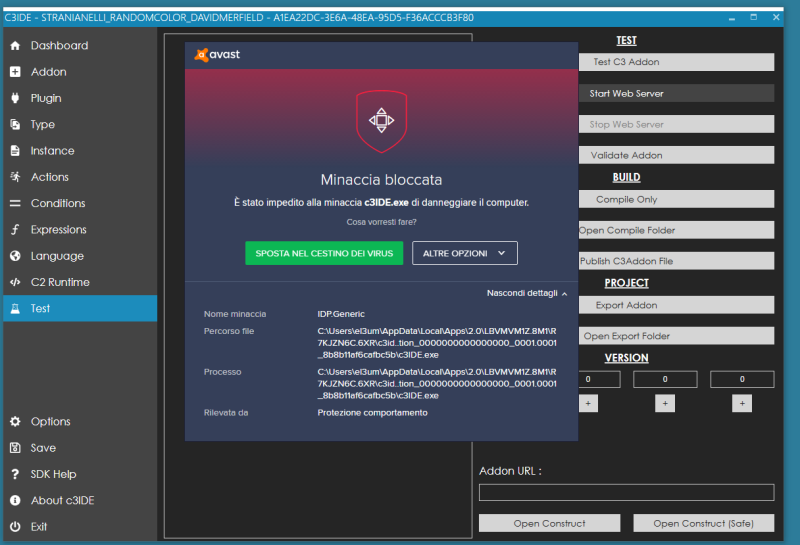Maximize the C3IDE window
Screen dimensions: 800x545
pos(754,17)
